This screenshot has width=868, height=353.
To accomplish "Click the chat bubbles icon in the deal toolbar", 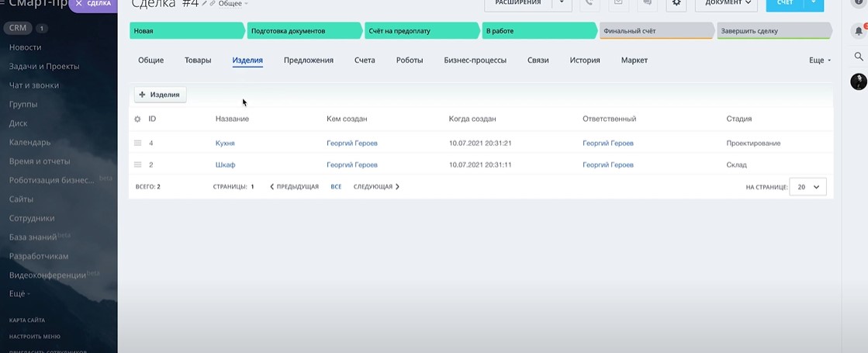I will pos(647,3).
